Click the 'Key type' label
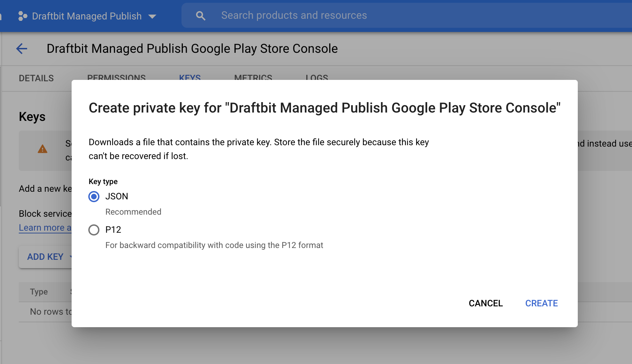This screenshot has width=632, height=364. (103, 181)
